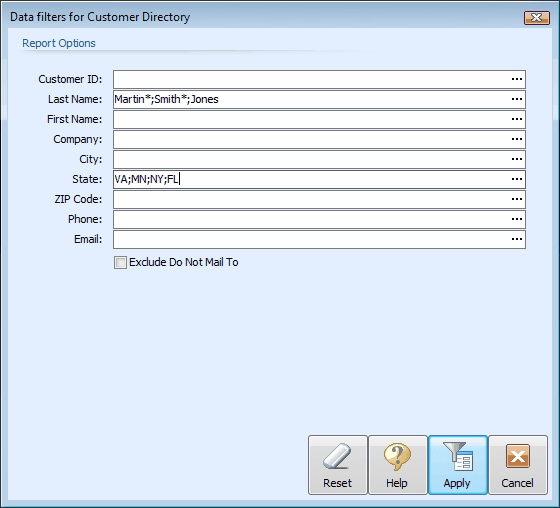Screen dimensions: 560x508
Task: Cancel the dialog via red X icon
Action: click(518, 465)
